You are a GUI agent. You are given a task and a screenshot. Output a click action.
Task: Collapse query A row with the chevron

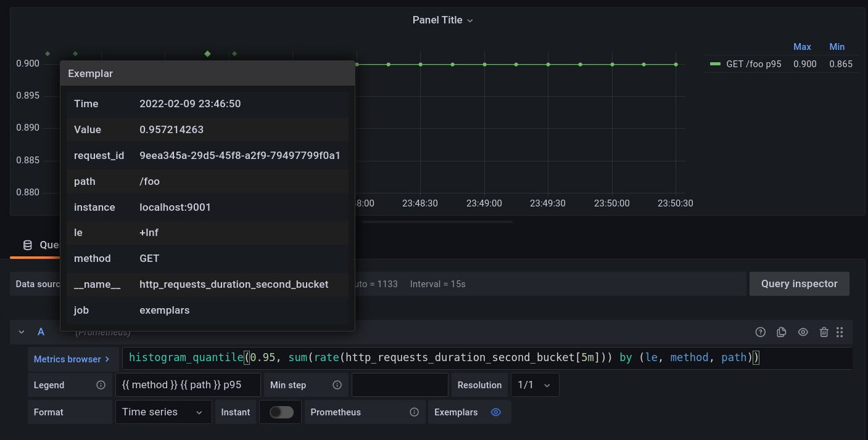pos(22,332)
